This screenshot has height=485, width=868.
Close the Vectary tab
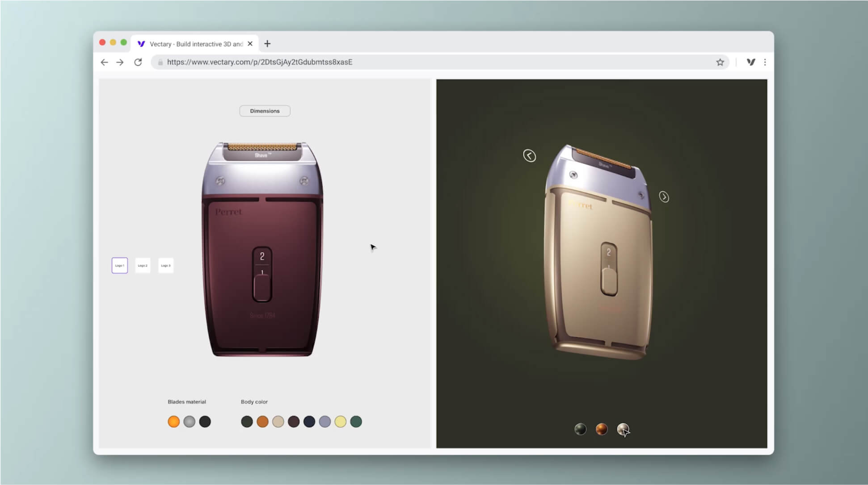coord(250,44)
